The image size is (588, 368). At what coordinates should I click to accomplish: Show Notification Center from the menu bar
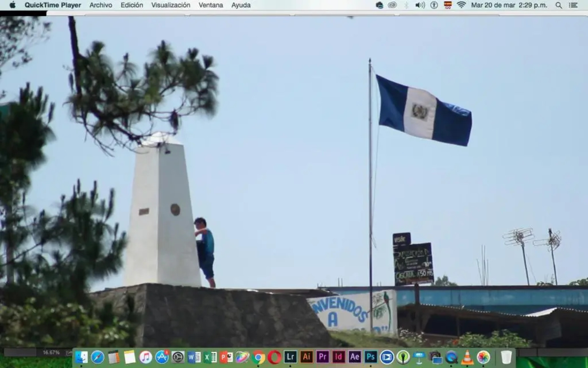(573, 5)
